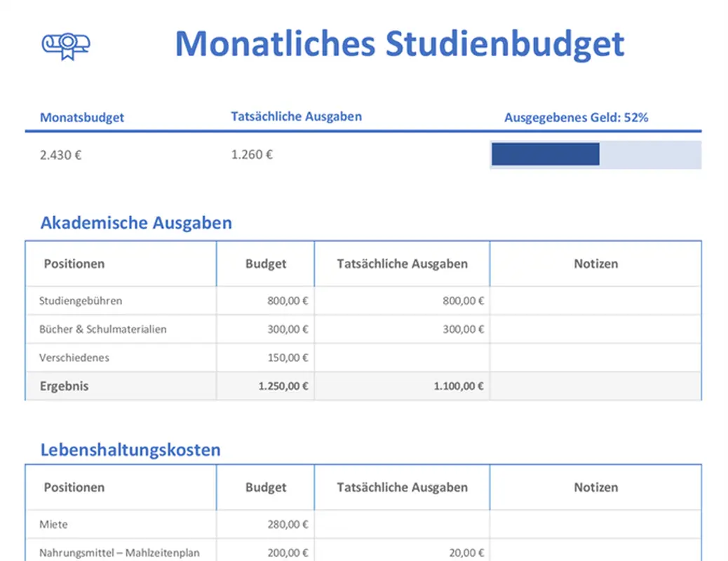Select the Verschiedenes row label
The width and height of the screenshot is (728, 561).
point(74,358)
